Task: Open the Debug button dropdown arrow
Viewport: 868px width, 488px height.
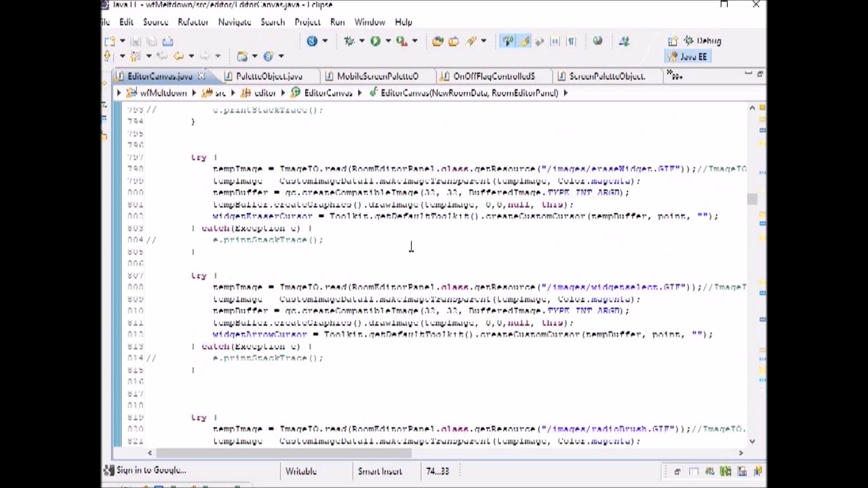Action: click(361, 41)
